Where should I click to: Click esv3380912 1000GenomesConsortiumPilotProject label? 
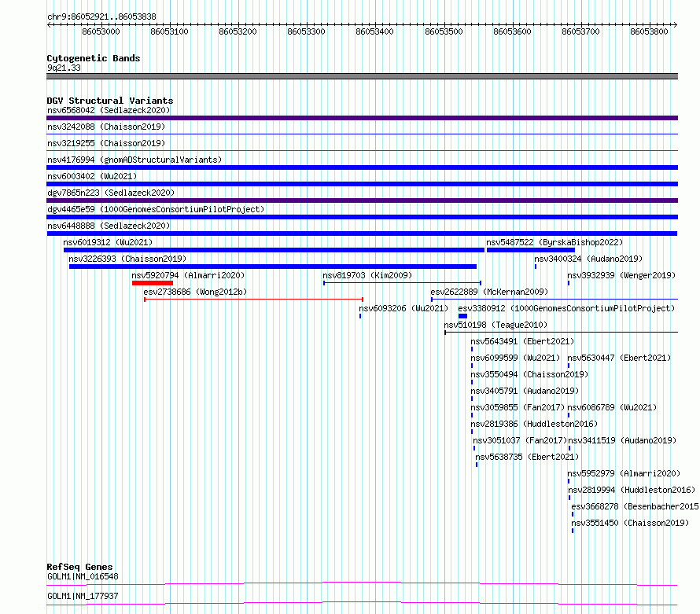[566, 308]
